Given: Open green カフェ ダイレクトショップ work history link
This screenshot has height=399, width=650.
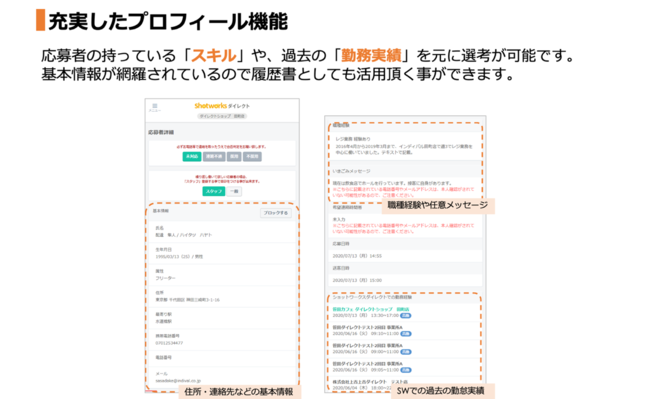Looking at the screenshot, I should (371, 310).
